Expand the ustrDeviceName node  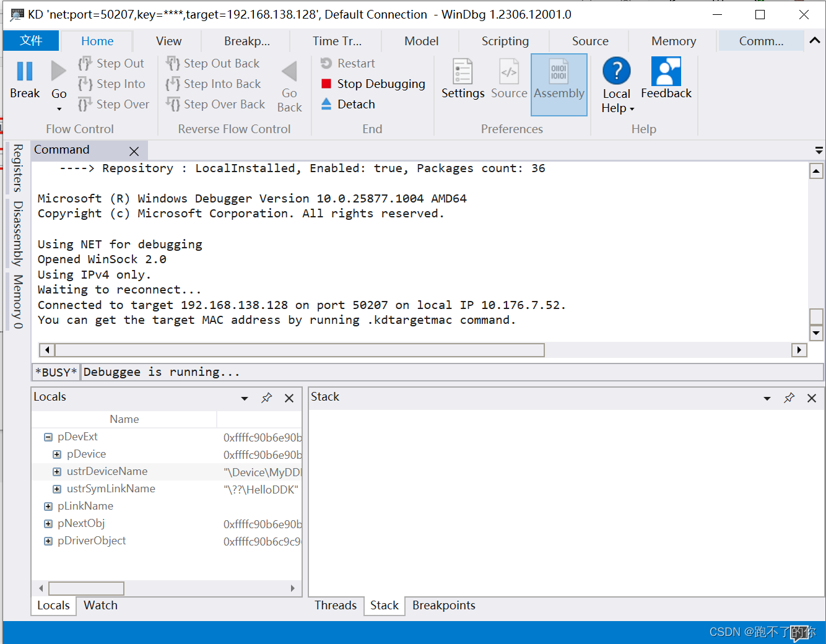pyautogui.click(x=57, y=472)
